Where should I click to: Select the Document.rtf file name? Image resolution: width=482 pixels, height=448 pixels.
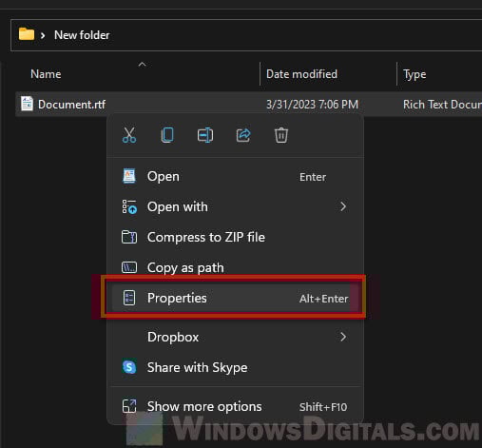click(x=71, y=105)
